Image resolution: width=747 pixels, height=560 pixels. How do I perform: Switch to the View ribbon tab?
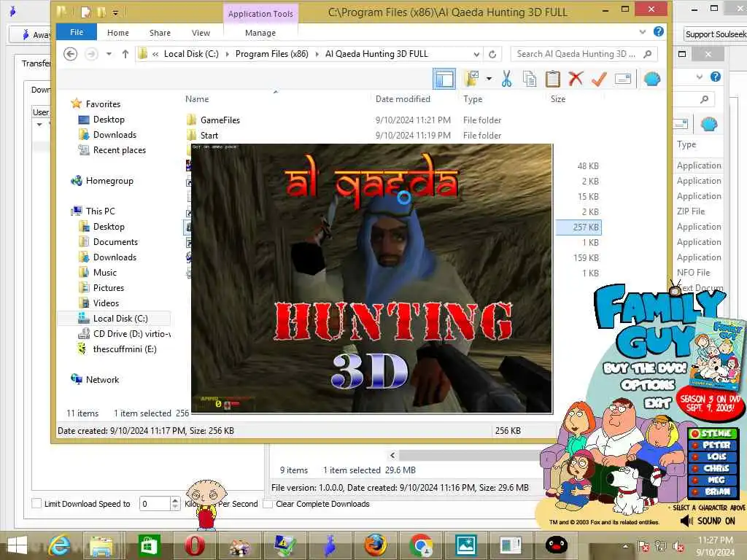(201, 32)
